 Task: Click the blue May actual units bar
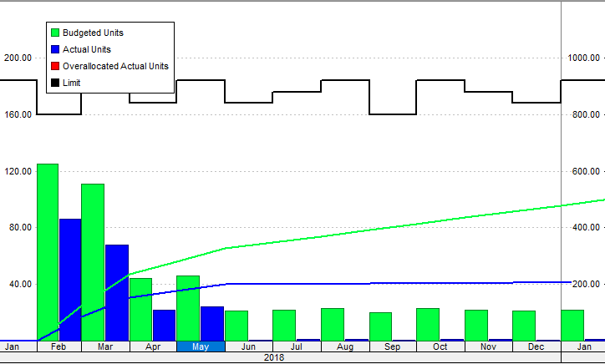click(212, 324)
